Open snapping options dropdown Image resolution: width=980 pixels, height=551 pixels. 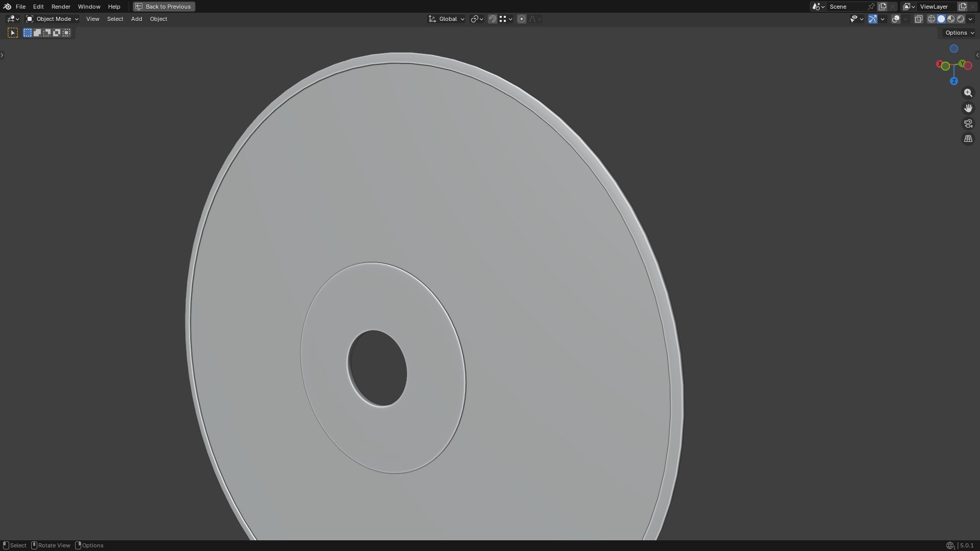tap(506, 19)
